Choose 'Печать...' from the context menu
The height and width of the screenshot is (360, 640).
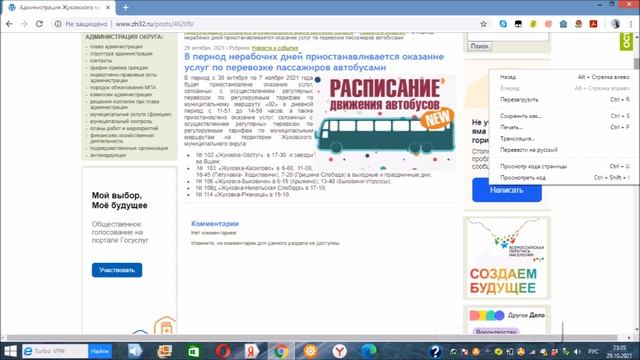tap(564, 127)
